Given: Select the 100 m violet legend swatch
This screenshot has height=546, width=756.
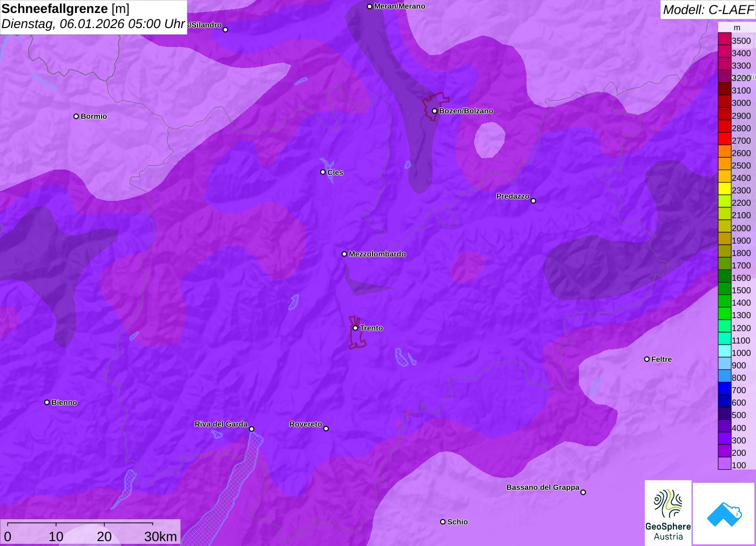Looking at the screenshot, I should 725,463.
